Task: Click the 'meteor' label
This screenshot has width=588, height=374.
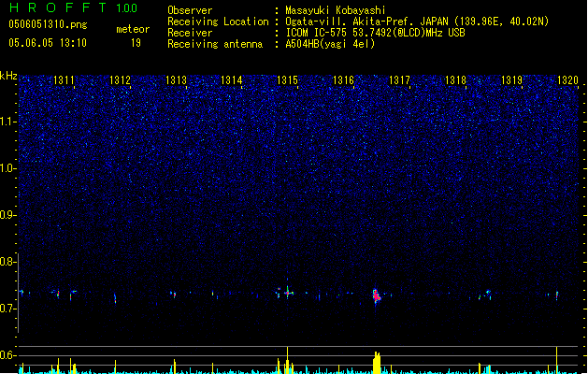Action: (x=133, y=29)
